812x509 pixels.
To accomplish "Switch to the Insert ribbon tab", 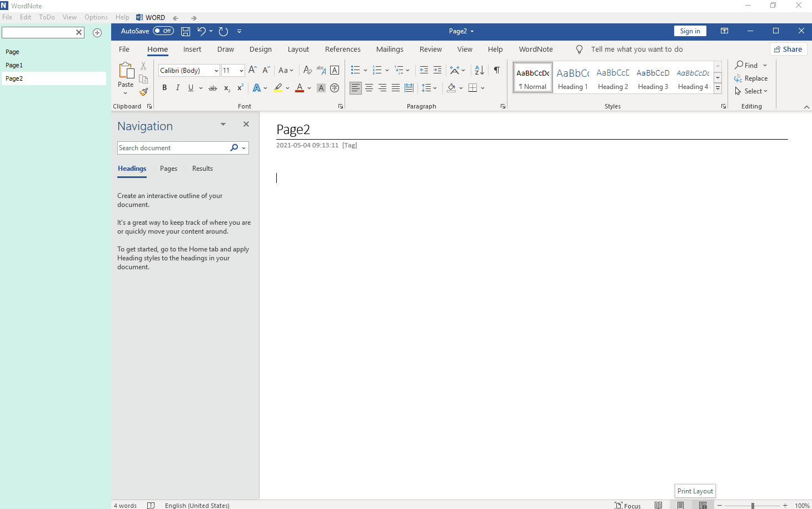I will coord(192,49).
